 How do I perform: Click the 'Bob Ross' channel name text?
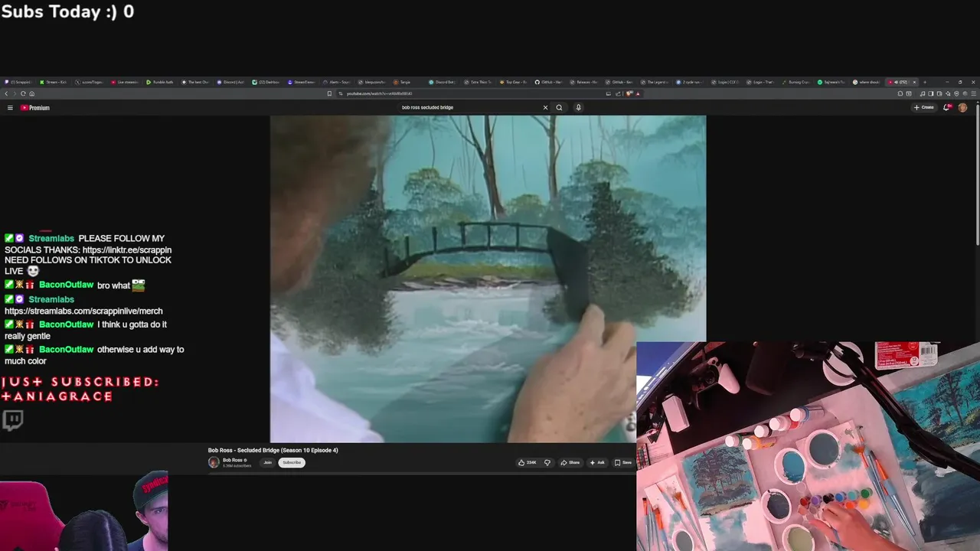tap(232, 460)
